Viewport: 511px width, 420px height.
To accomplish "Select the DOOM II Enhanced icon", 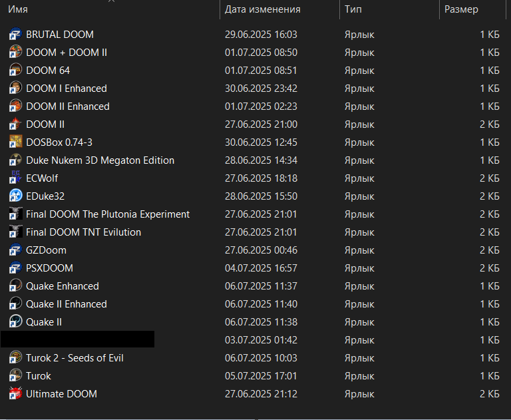I will click(15, 106).
